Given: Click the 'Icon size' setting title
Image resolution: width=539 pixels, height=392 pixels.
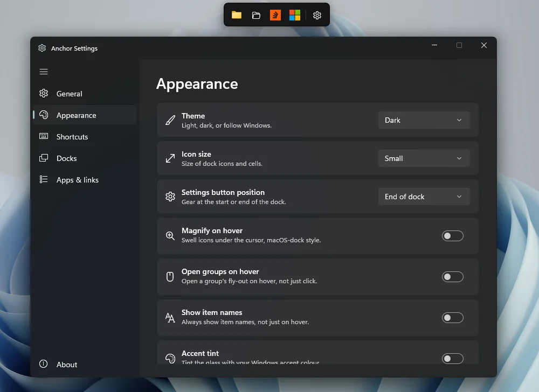Looking at the screenshot, I should pos(196,154).
